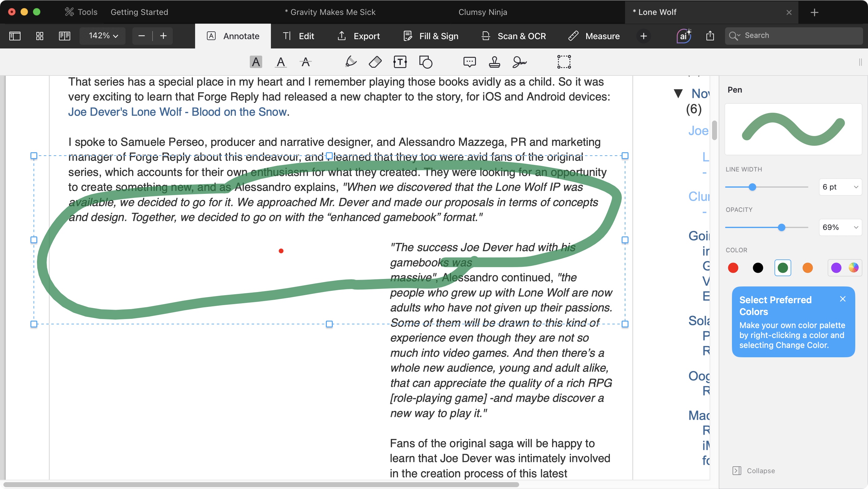Image resolution: width=868 pixels, height=489 pixels.
Task: Select the Text Box tool
Action: pos(400,62)
